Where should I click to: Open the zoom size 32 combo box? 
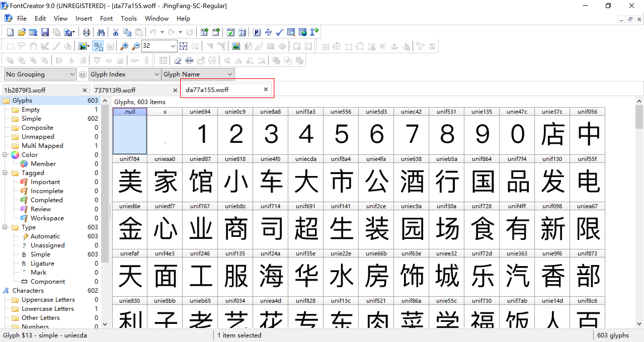tap(173, 46)
